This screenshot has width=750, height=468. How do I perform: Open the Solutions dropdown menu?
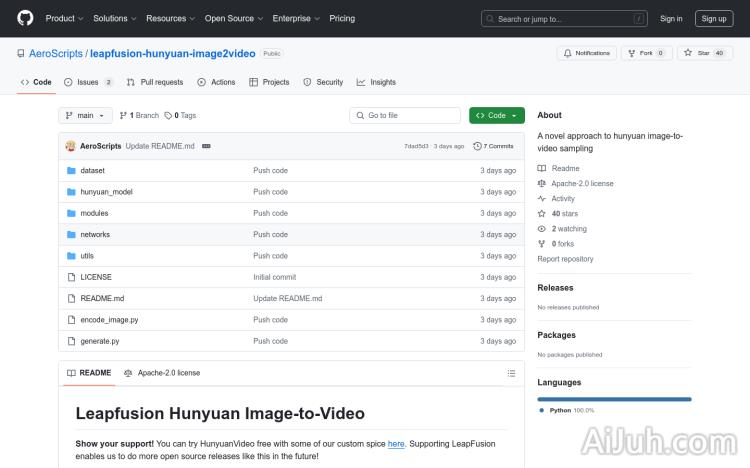[114, 18]
